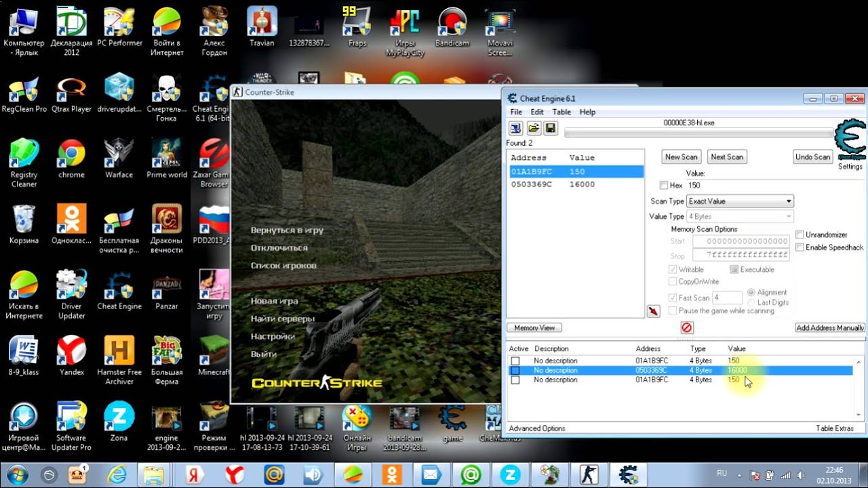Open the Qtrax Player desktop icon
Image resolution: width=868 pixels, height=488 pixels.
71,93
